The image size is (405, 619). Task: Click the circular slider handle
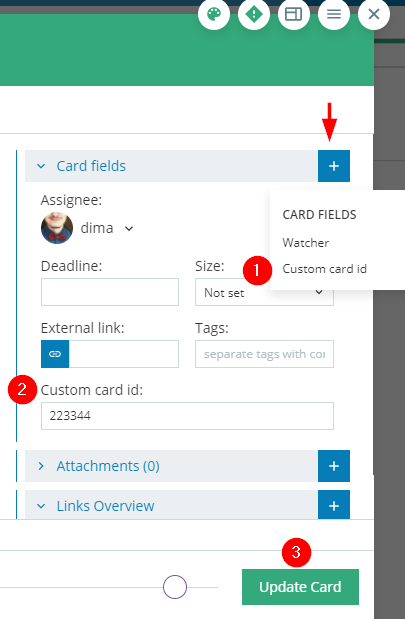pyautogui.click(x=175, y=587)
